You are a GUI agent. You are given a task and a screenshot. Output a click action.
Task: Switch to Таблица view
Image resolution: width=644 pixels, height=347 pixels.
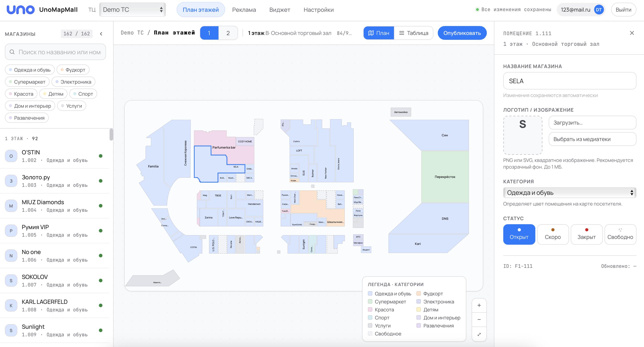coord(414,33)
